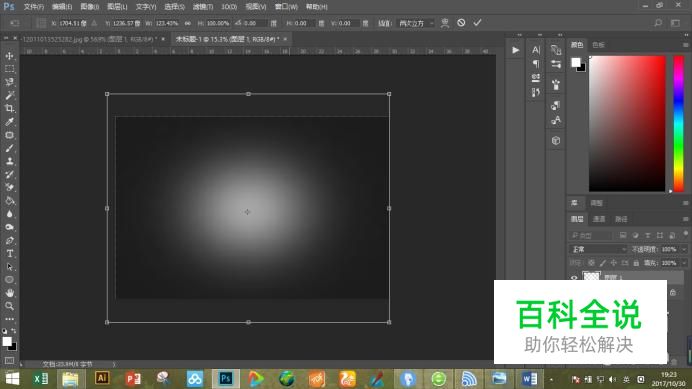Select the Hand tool
The image size is (692, 389).
click(x=9, y=293)
